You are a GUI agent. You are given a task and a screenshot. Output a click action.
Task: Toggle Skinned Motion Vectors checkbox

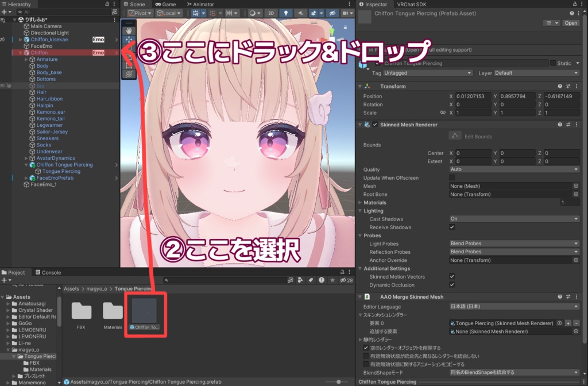coord(452,276)
